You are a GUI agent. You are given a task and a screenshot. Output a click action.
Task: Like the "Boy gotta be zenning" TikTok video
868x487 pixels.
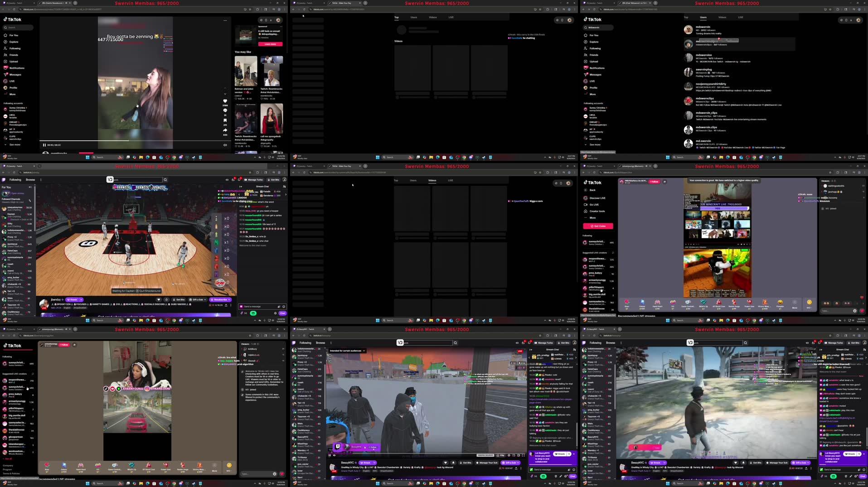click(x=225, y=101)
